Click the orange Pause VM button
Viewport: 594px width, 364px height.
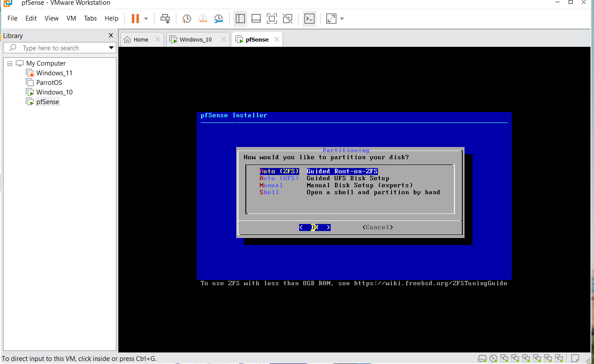(x=135, y=18)
